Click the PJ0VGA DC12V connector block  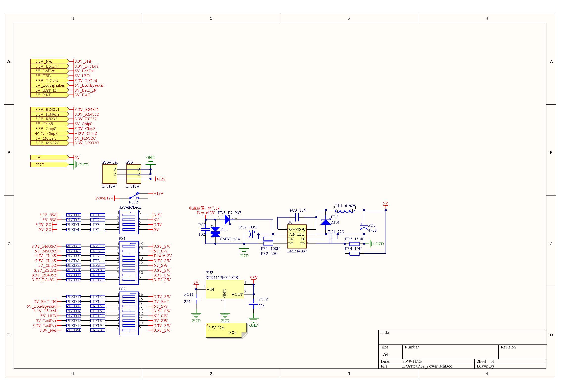(110, 174)
